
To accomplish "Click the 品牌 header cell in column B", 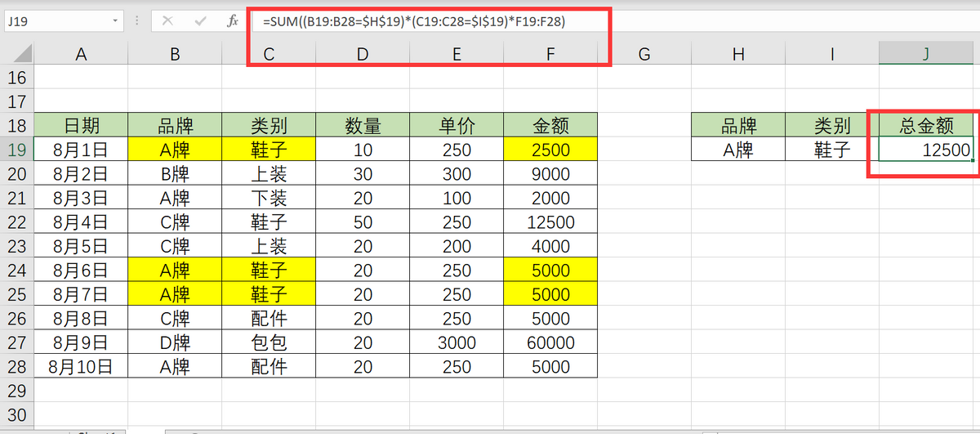I will click(175, 126).
